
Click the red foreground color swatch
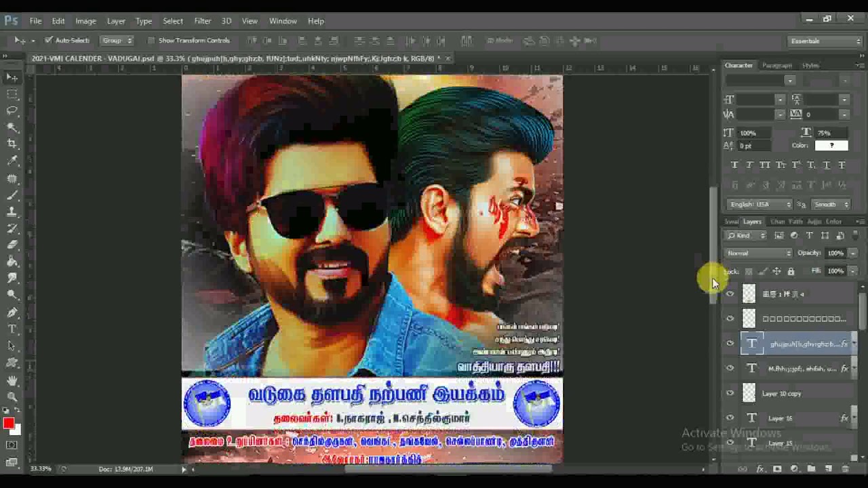tap(8, 424)
